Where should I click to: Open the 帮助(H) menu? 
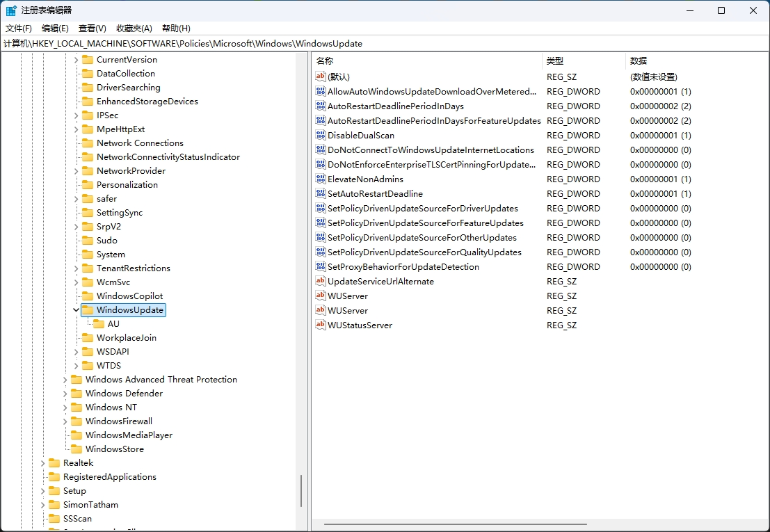tap(176, 29)
